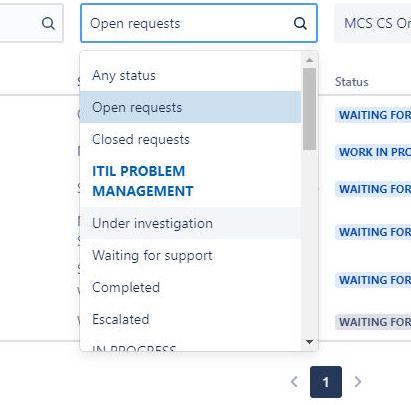Viewport: 411px width, 405px height.
Task: Choose Waiting for support status
Action: pos(190,255)
